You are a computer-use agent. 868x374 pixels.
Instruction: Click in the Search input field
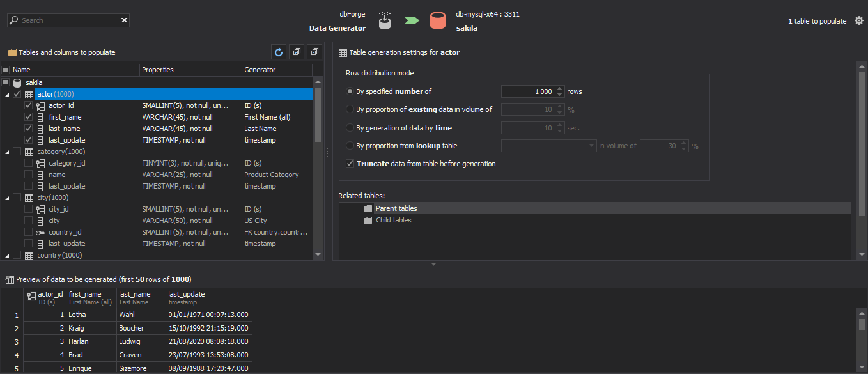(x=68, y=20)
